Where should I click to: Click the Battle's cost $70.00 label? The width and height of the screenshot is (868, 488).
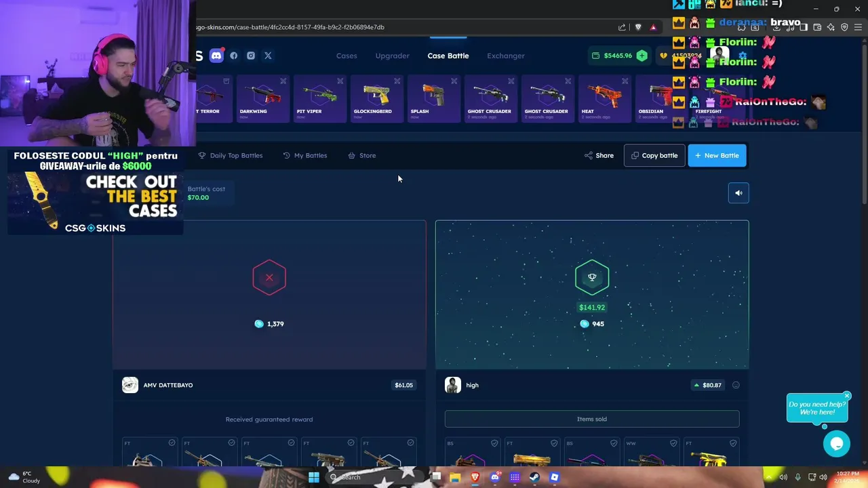tap(206, 193)
